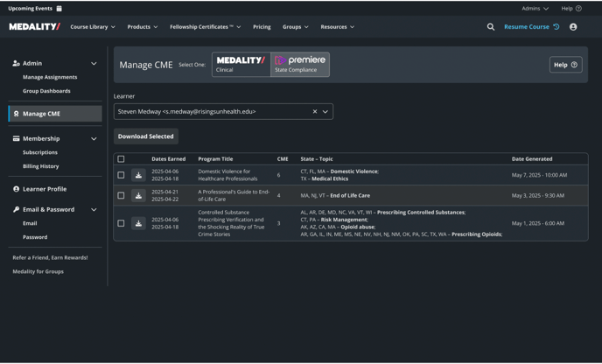This screenshot has height=364, width=602.
Task: Click the Dates Earned column header
Action: click(x=169, y=159)
